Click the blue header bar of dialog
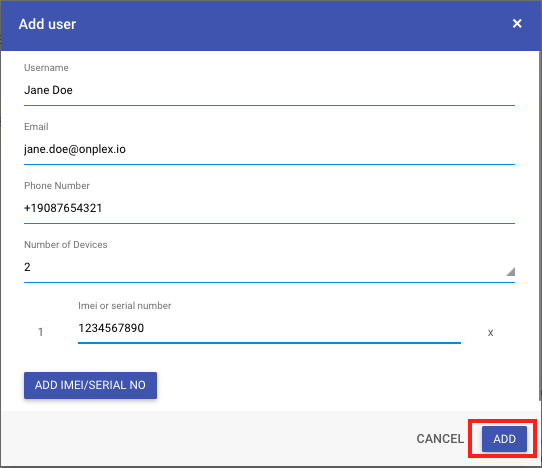The width and height of the screenshot is (542, 468). point(271,26)
